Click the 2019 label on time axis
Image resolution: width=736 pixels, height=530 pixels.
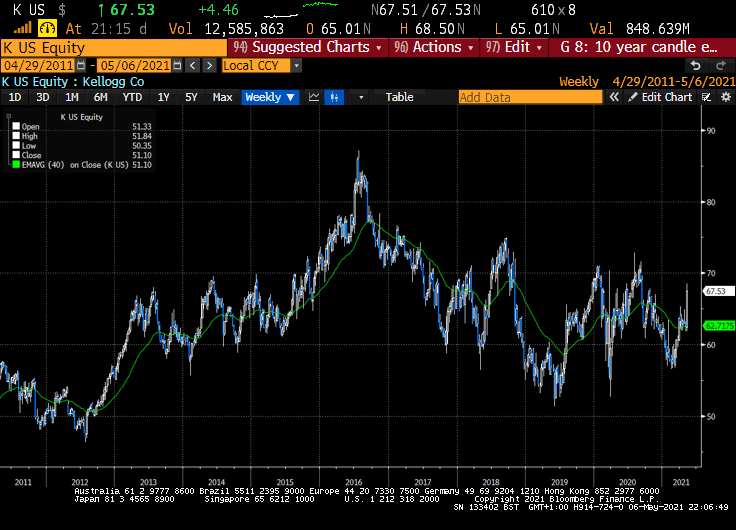click(x=559, y=482)
